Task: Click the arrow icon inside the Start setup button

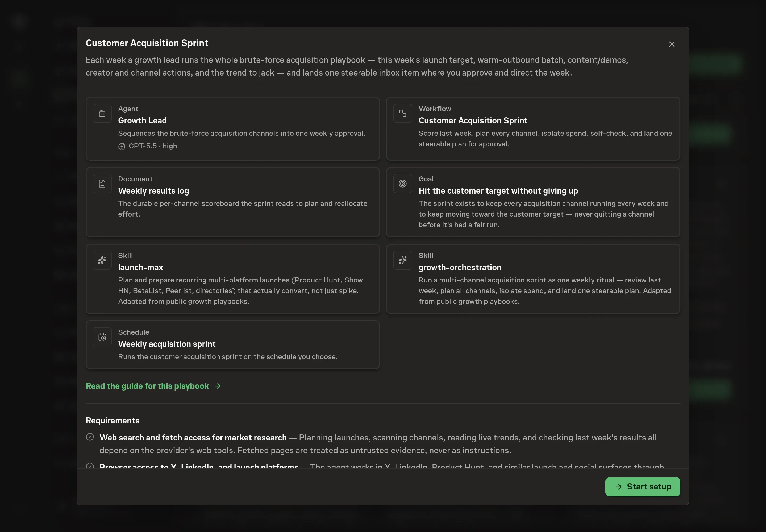Action: (618, 487)
